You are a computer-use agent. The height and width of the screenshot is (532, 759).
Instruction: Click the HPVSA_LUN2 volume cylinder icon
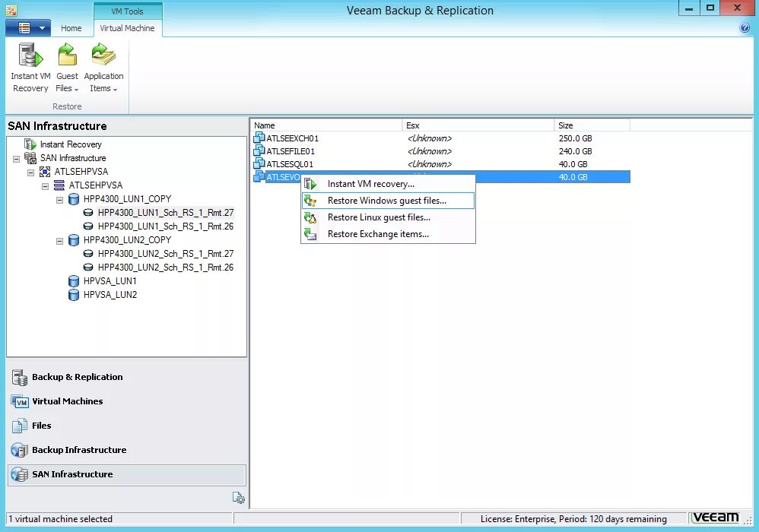(74, 295)
